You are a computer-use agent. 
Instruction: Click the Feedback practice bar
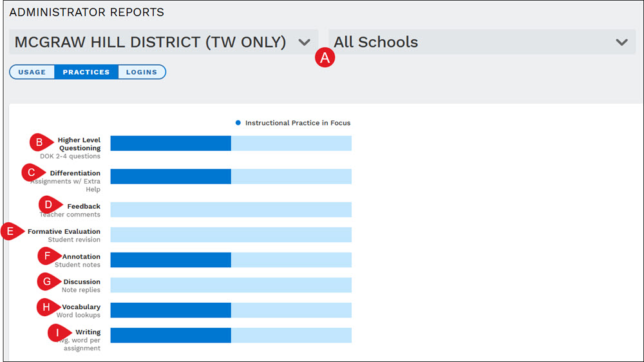pyautogui.click(x=231, y=209)
